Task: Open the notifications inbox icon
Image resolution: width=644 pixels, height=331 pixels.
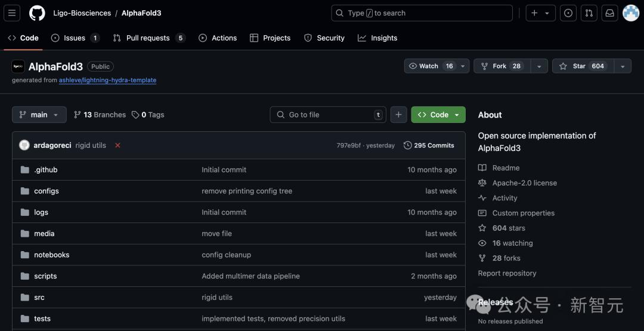Action: [609, 13]
